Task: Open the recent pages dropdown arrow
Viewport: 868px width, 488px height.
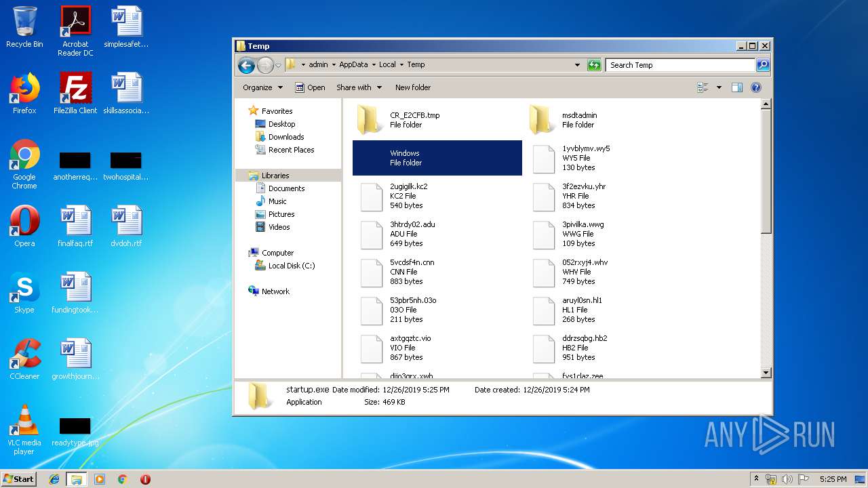Action: pyautogui.click(x=278, y=66)
